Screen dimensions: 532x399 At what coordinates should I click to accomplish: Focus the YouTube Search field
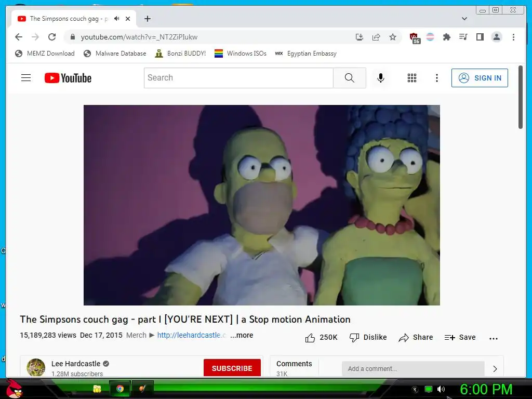[238, 78]
